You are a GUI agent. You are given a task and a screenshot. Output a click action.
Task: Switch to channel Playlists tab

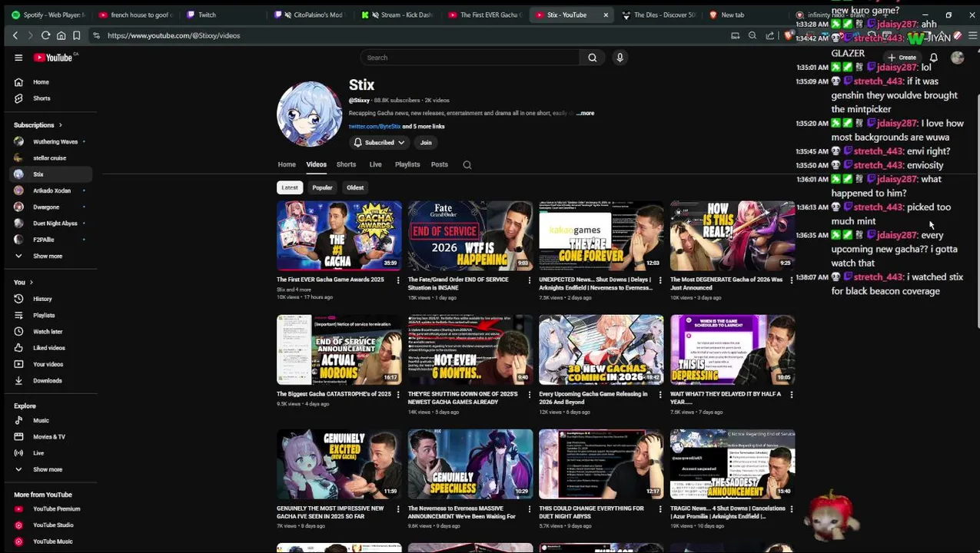pos(407,164)
